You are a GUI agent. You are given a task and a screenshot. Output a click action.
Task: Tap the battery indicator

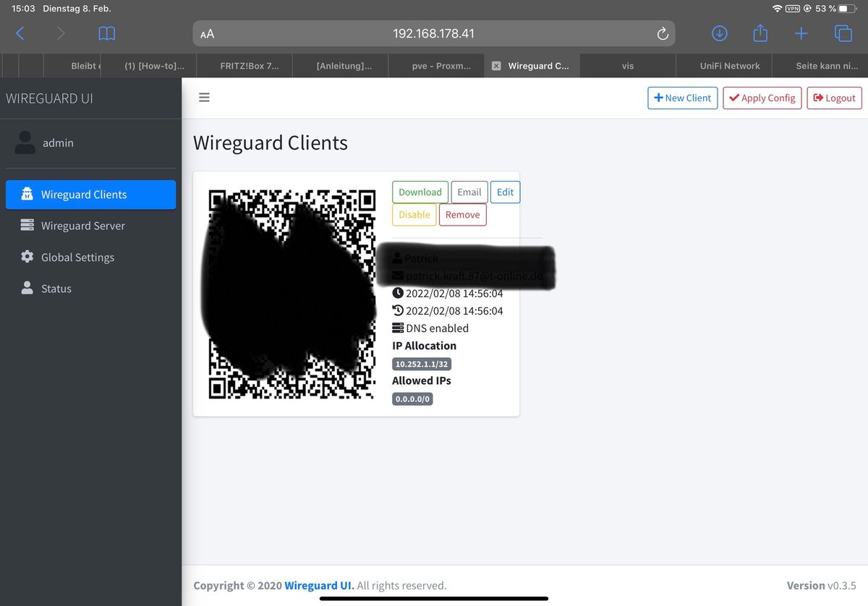click(848, 9)
